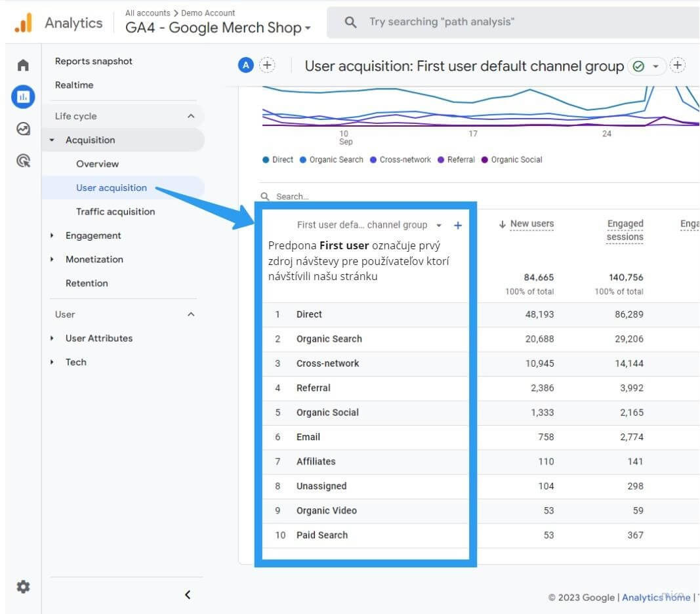Select User acquisition report
The image size is (700, 614).
pos(111,188)
